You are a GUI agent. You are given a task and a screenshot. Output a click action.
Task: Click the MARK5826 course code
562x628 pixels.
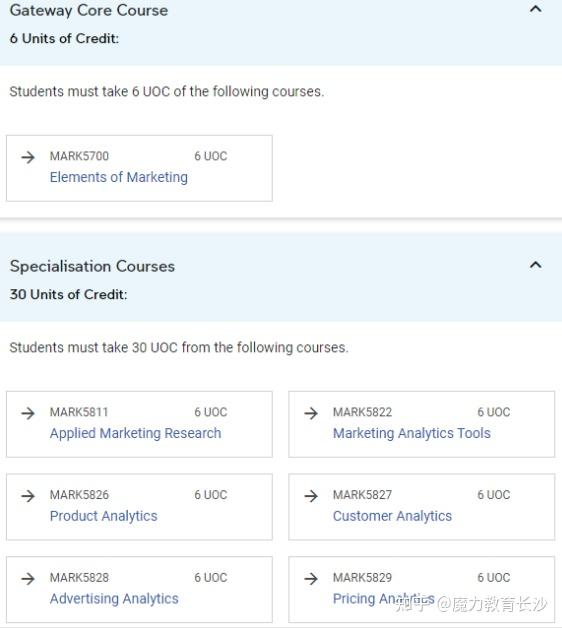tap(79, 495)
